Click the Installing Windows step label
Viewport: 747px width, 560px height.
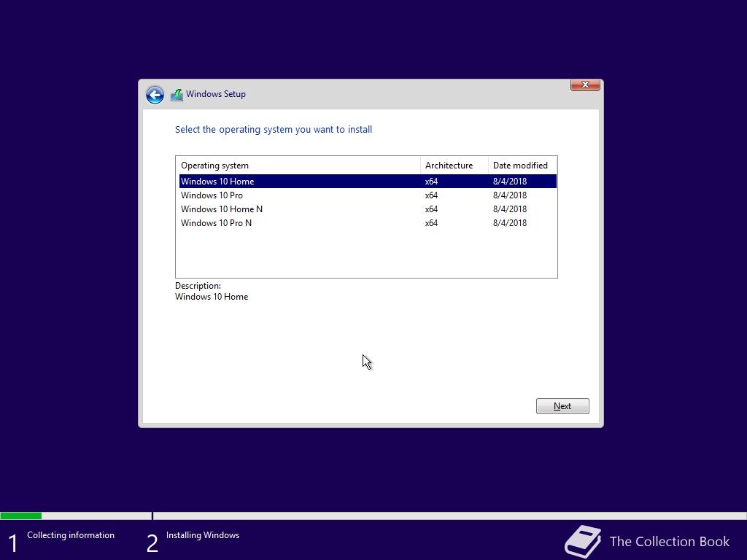[203, 535]
